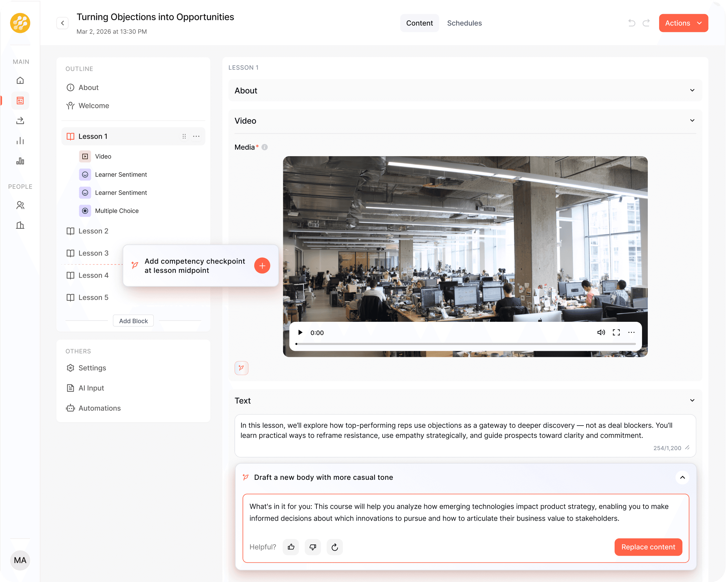Click the Add Block button
This screenshot has width=728, height=582.
point(134,321)
